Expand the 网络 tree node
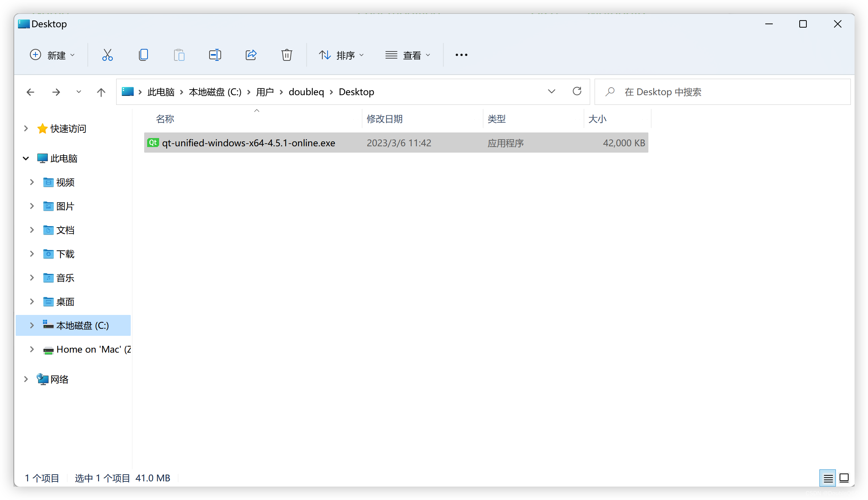868x500 pixels. click(x=26, y=379)
